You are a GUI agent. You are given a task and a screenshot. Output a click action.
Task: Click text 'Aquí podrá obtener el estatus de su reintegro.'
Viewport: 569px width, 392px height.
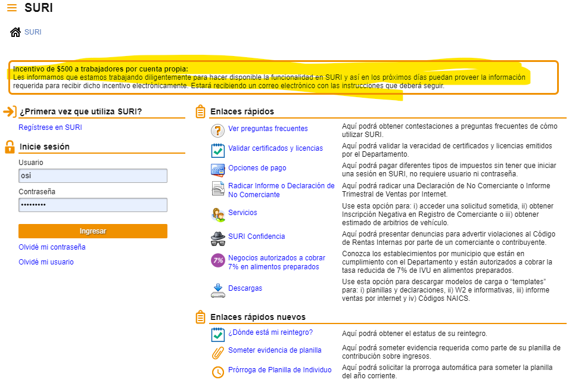pos(415,334)
